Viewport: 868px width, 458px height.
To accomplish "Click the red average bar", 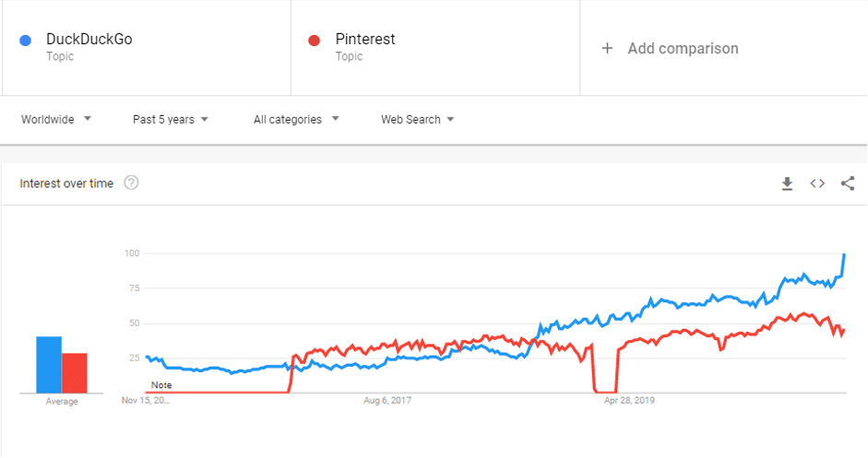I will (75, 373).
